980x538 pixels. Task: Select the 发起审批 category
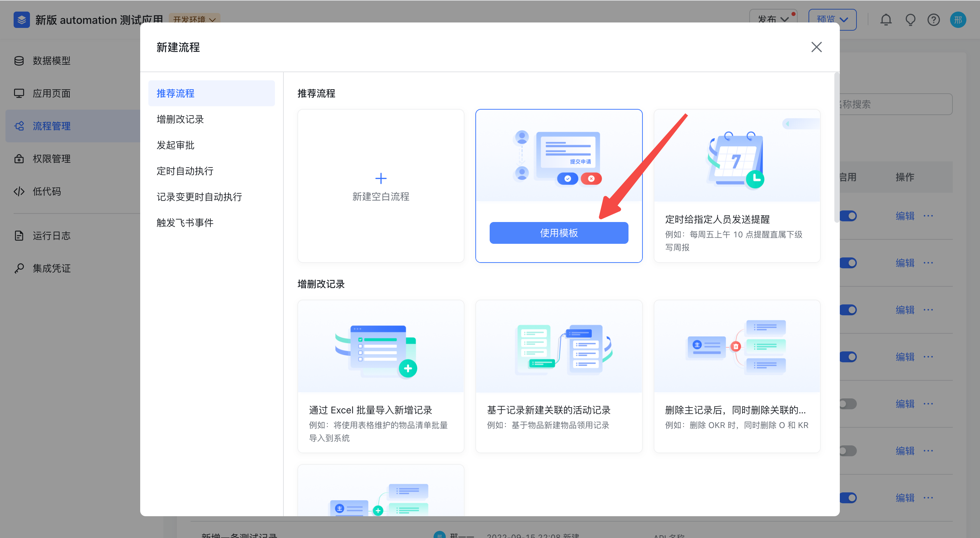point(212,145)
